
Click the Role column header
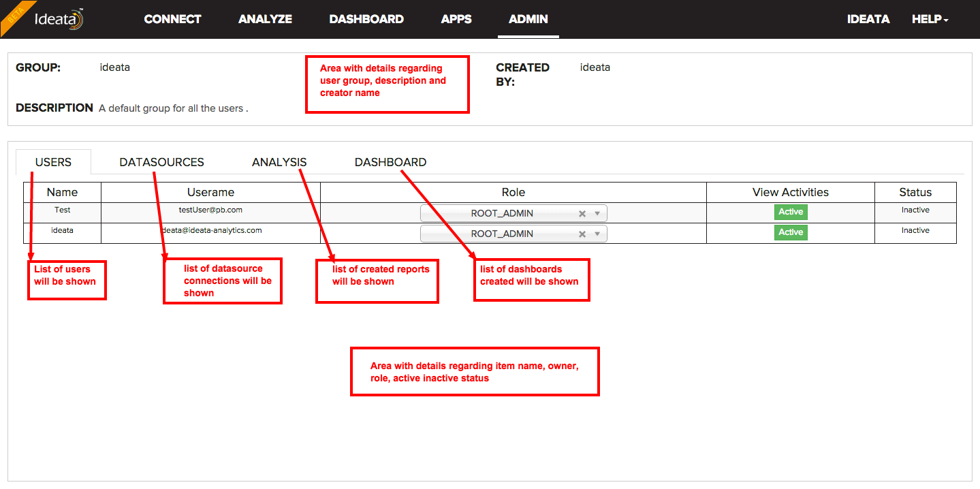pyautogui.click(x=513, y=192)
